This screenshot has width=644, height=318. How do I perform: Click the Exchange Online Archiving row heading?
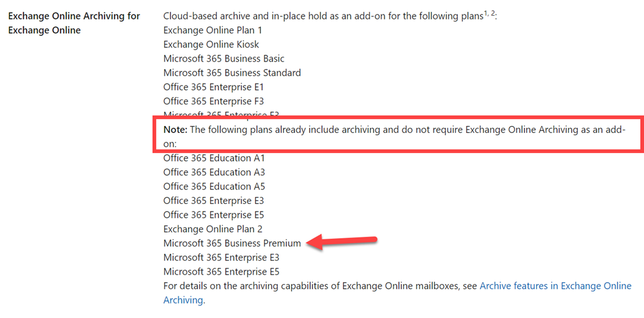74,23
